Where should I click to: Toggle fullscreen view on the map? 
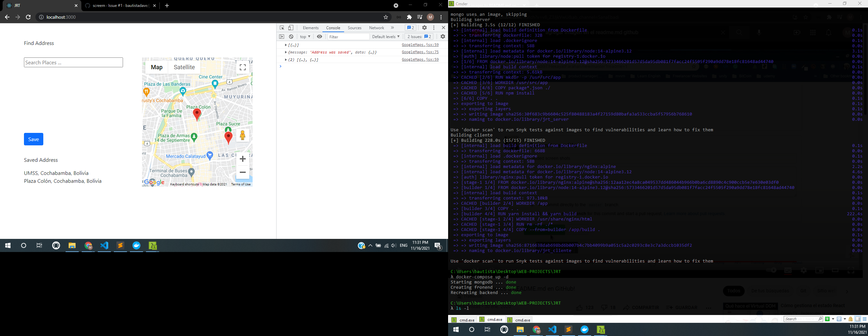[243, 67]
